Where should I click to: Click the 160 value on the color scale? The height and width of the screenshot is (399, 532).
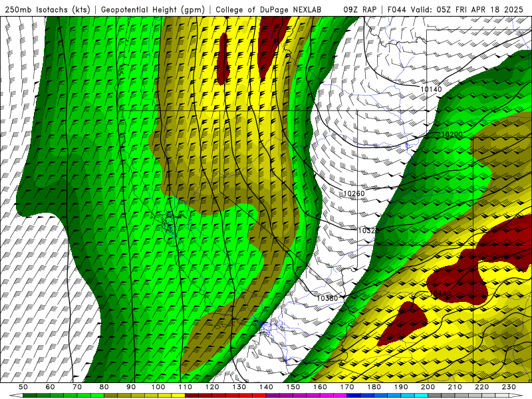320,387
